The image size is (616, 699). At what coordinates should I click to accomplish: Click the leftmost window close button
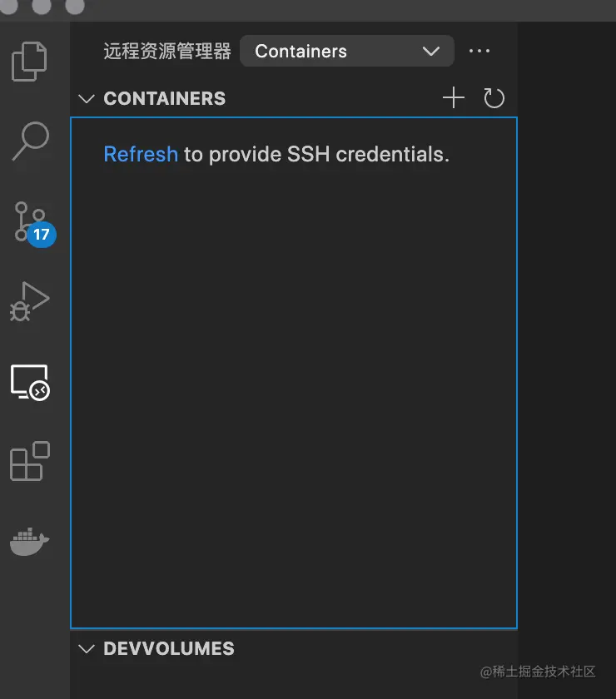coord(8,6)
